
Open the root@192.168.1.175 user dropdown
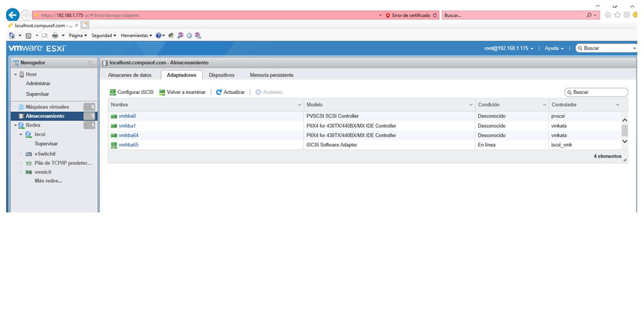pyautogui.click(x=509, y=48)
